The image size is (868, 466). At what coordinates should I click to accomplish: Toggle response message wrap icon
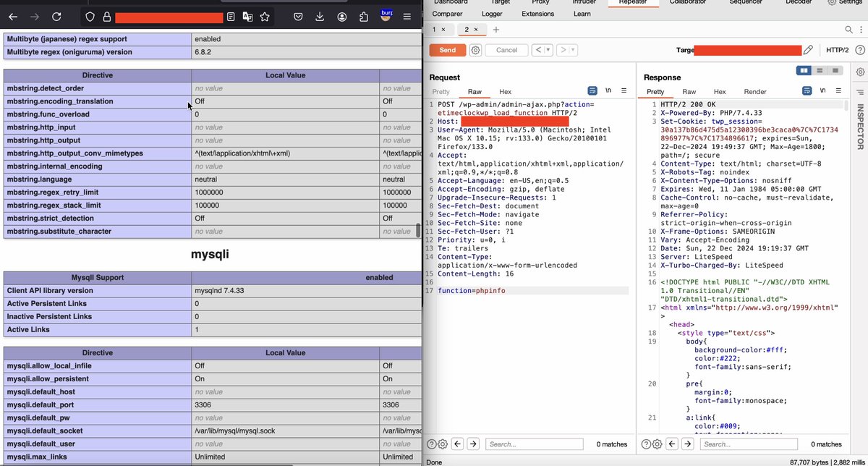click(807, 91)
